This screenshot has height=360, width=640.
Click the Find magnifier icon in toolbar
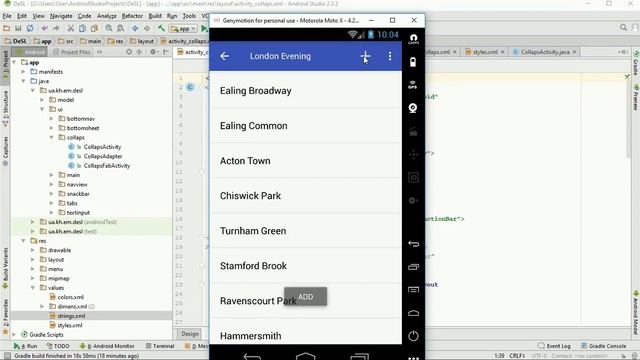(x=109, y=29)
